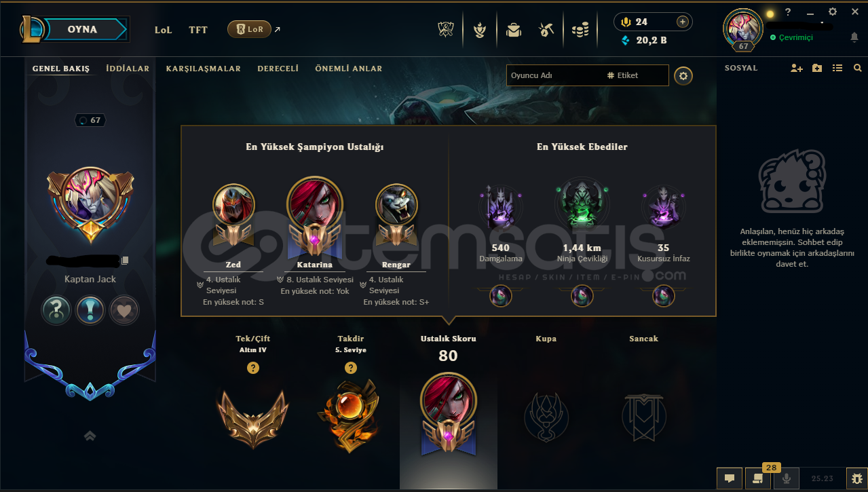Image resolution: width=868 pixels, height=492 pixels.
Task: Open the missions list icon with 28 badge
Action: tap(757, 478)
